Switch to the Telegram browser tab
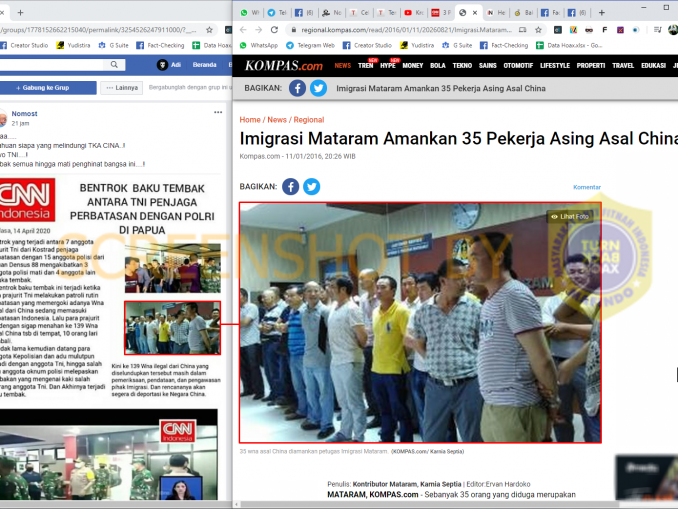 pos(277,13)
